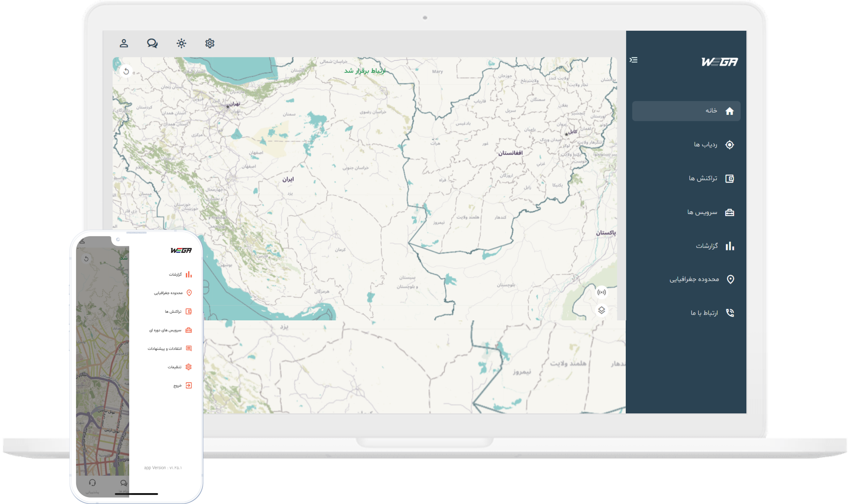Collapse the desktop sidebar menu
The image size is (850, 504).
click(633, 60)
